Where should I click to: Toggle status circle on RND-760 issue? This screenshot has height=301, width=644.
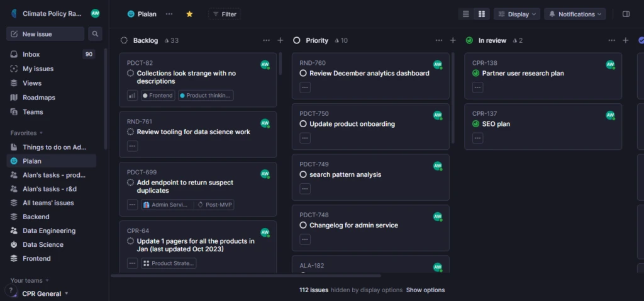click(303, 74)
